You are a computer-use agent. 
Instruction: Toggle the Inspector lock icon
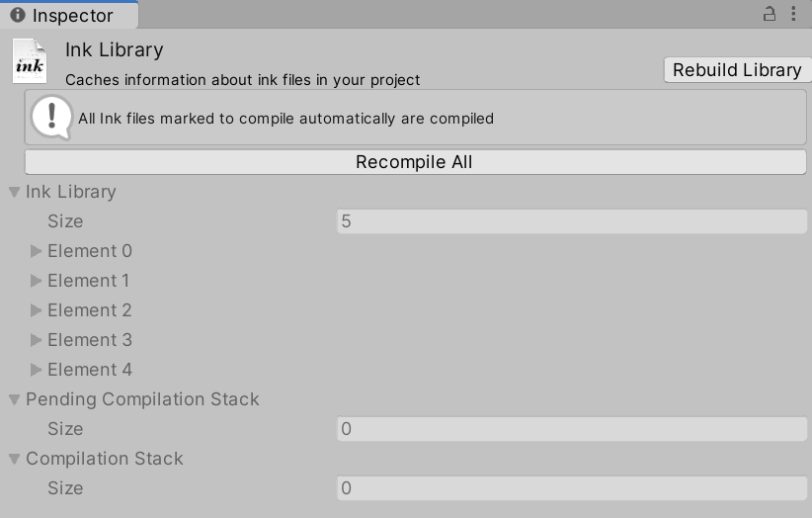click(x=770, y=15)
